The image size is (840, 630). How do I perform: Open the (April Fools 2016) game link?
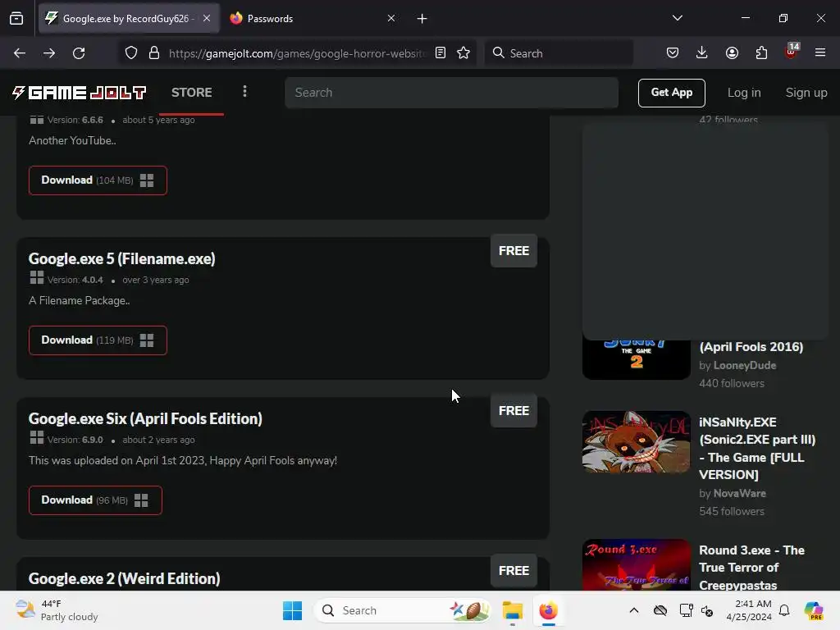click(751, 347)
